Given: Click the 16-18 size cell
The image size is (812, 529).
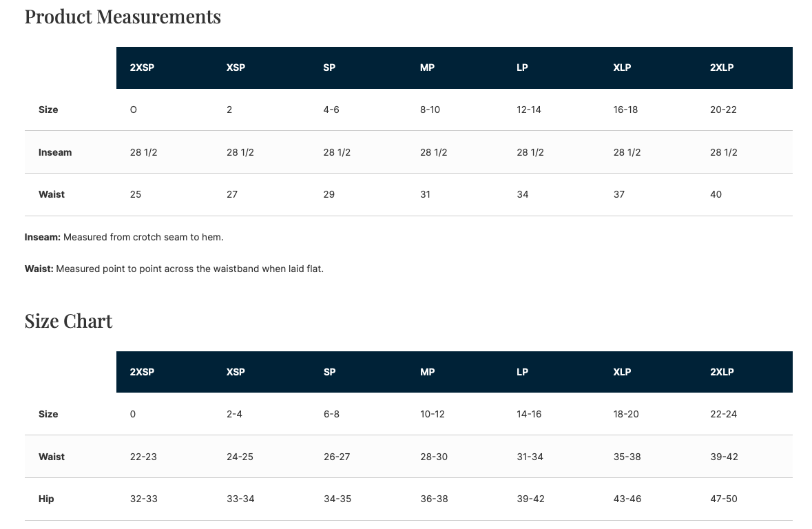Looking at the screenshot, I should click(626, 110).
